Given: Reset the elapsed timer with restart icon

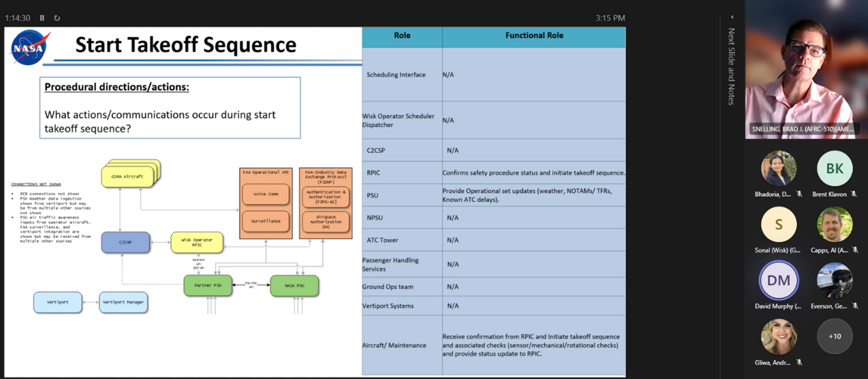Looking at the screenshot, I should tap(57, 18).
